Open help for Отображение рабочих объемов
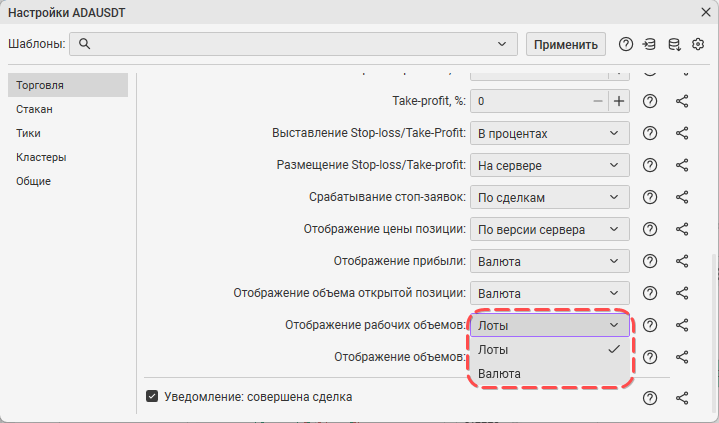Viewport: 719px width, 423px height. tap(650, 325)
